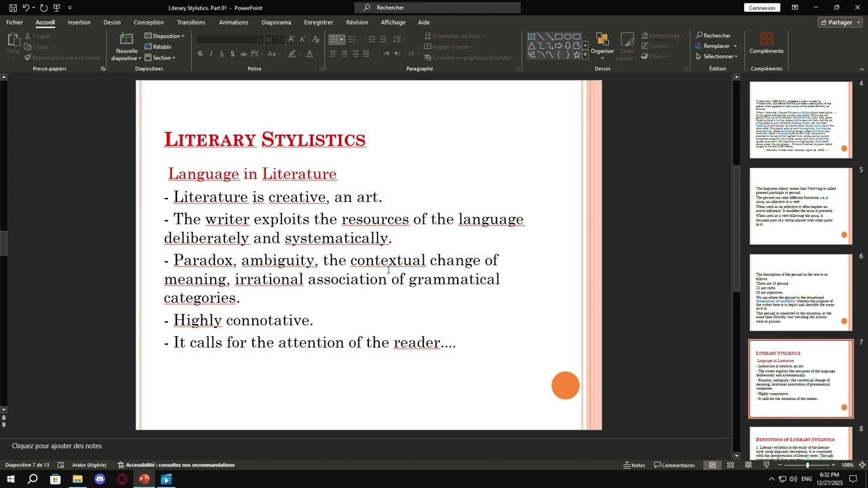The image size is (868, 488).
Task: Toggle bullet list button
Action: coord(334,39)
